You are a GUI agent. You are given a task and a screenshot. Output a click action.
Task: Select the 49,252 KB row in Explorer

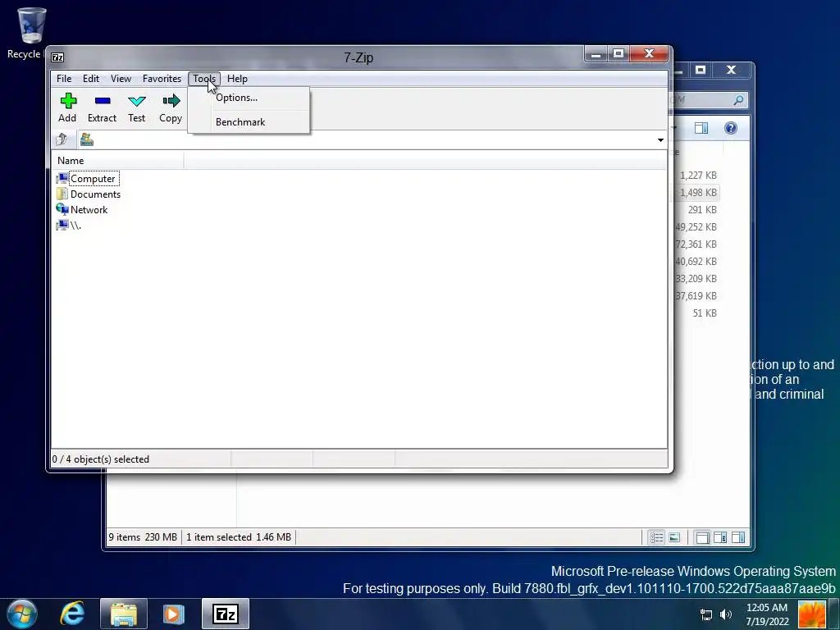point(696,226)
